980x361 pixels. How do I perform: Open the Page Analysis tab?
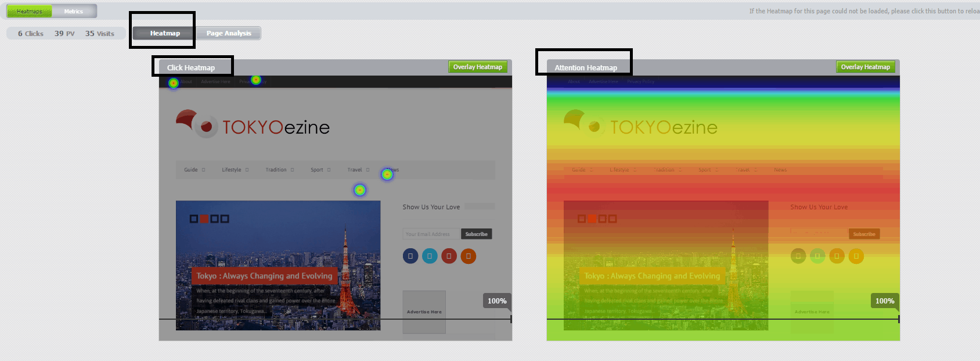click(229, 33)
